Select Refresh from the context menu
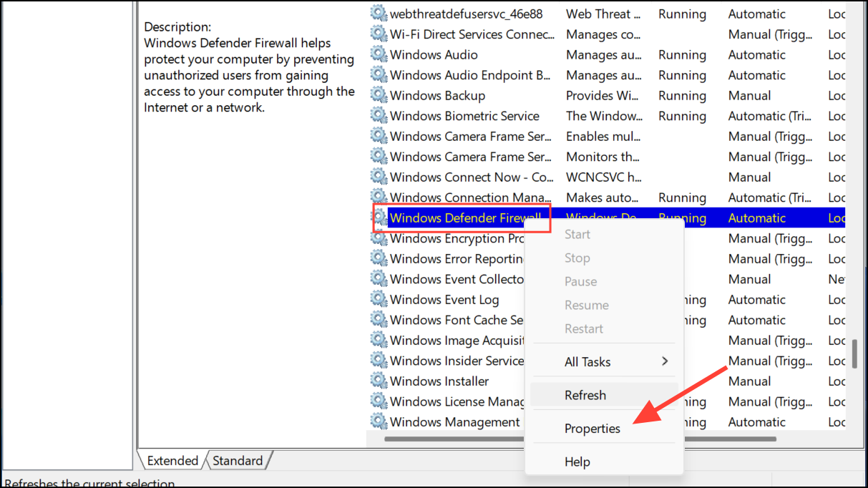 pos(604,395)
